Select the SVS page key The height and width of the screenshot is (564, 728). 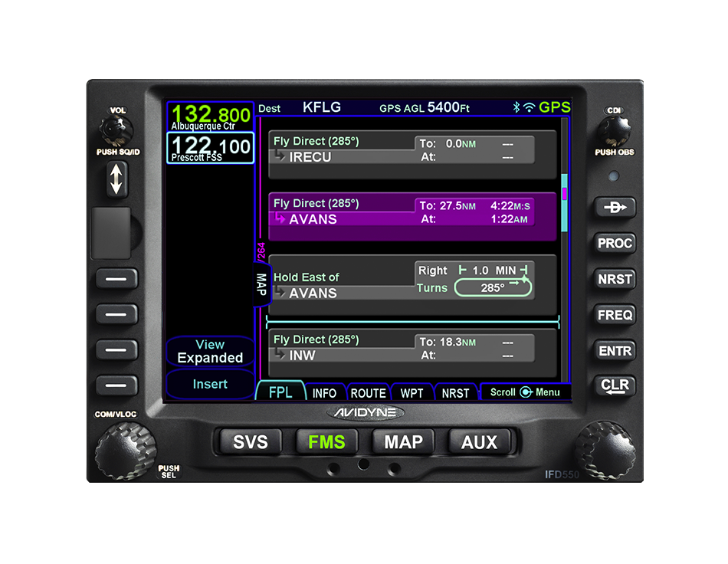(251, 441)
